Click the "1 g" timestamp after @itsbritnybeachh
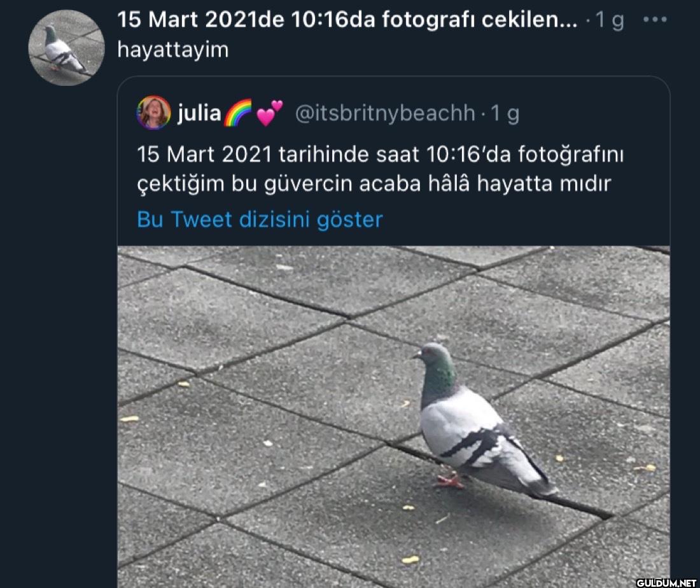 point(505,113)
